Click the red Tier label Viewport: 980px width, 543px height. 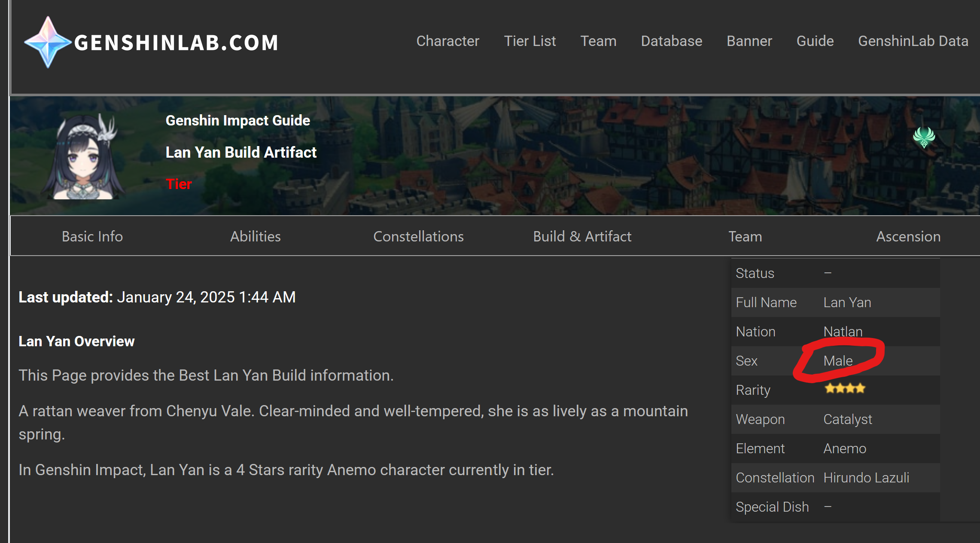(x=179, y=184)
